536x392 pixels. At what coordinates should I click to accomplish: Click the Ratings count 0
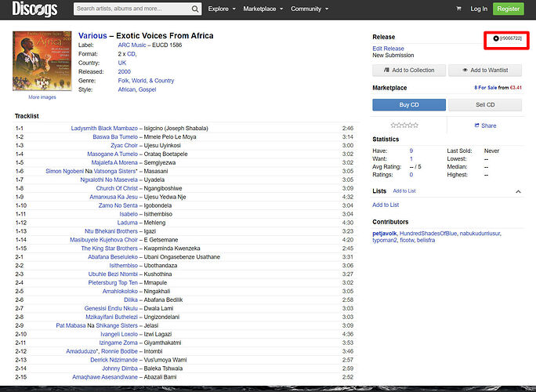click(411, 175)
